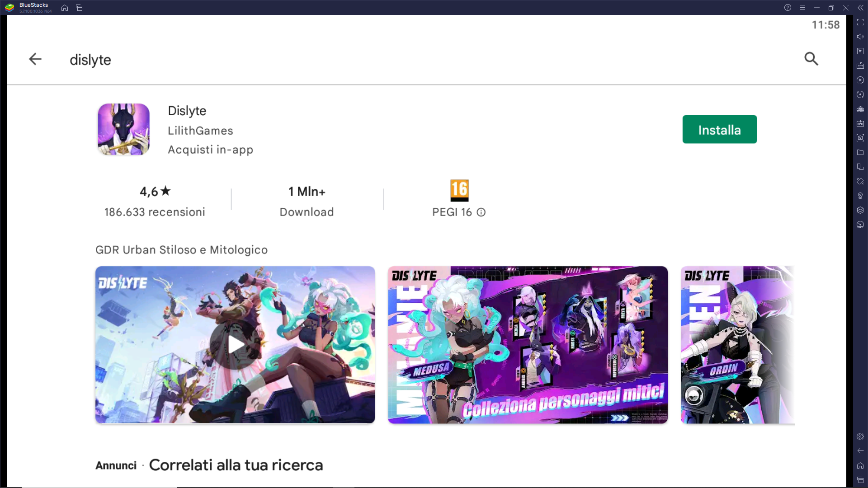Navigate back to previous screen
The height and width of the screenshot is (488, 868).
click(34, 59)
